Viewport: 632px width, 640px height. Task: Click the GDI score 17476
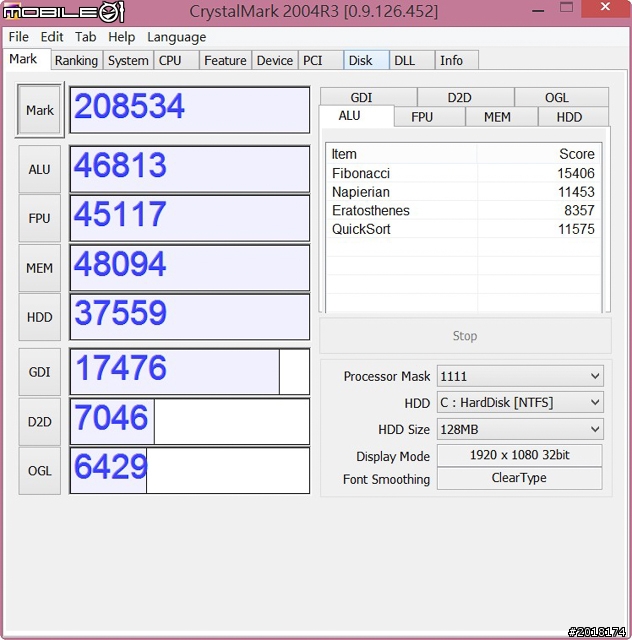click(189, 372)
